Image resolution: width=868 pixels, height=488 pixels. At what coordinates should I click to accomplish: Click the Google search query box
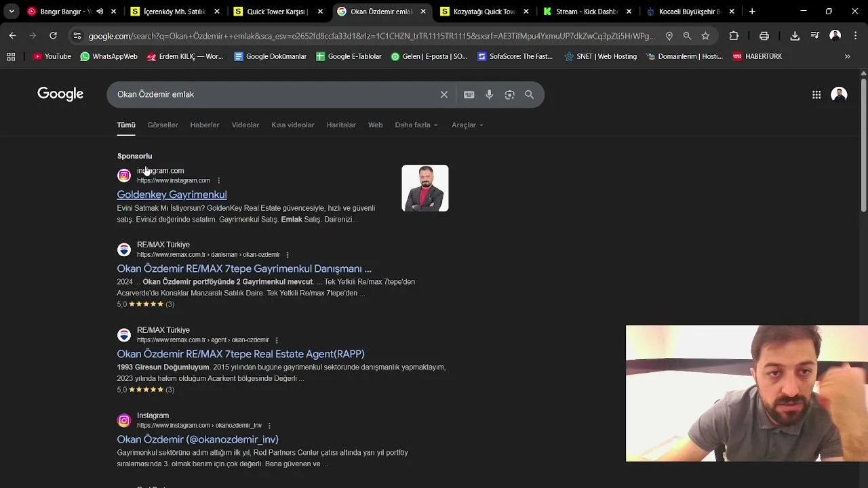pyautogui.click(x=275, y=94)
